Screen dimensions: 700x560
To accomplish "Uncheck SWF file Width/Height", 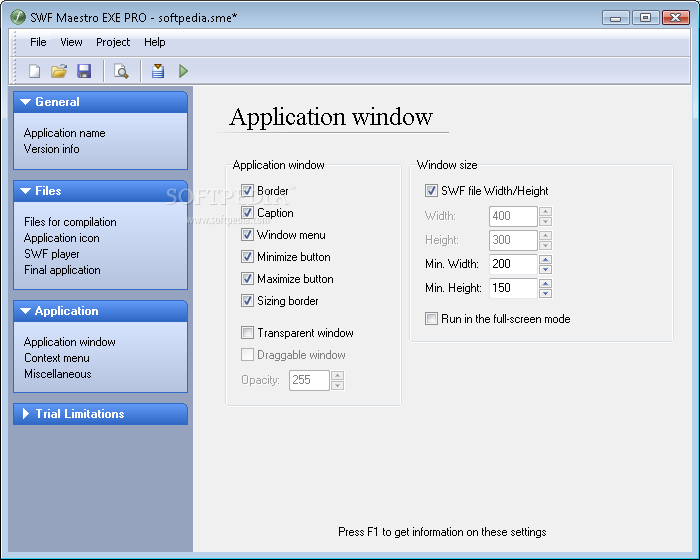I will tap(431, 191).
